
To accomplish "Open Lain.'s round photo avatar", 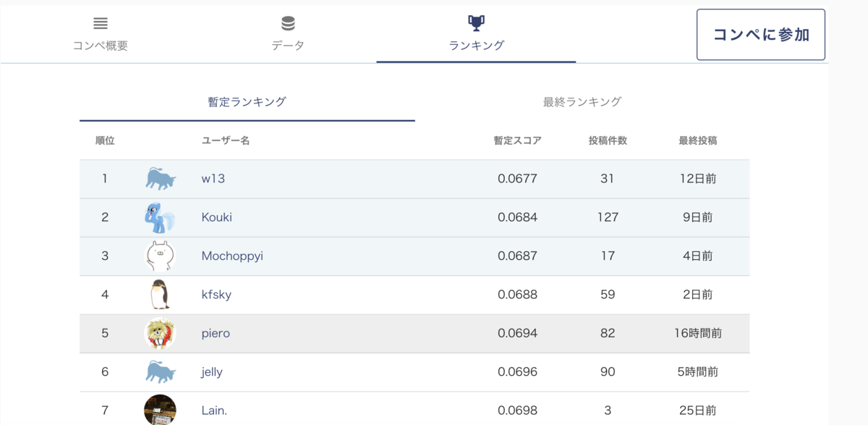I will pos(160,410).
